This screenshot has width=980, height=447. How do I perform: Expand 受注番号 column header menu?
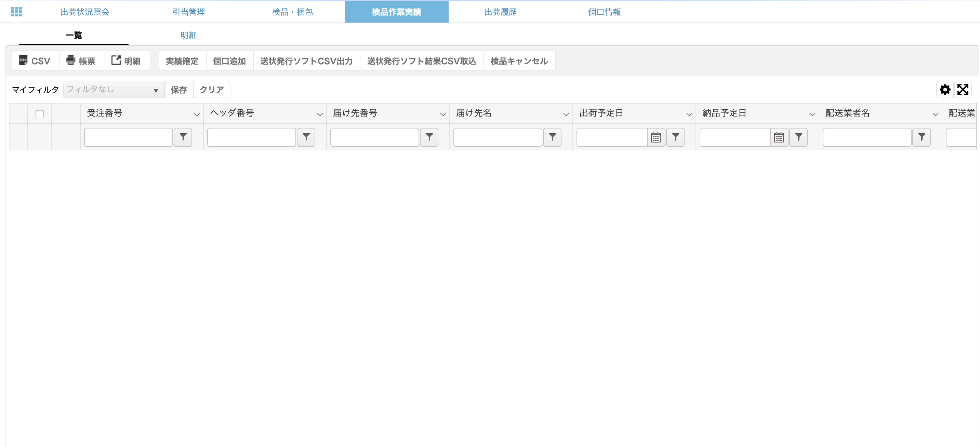click(x=197, y=114)
